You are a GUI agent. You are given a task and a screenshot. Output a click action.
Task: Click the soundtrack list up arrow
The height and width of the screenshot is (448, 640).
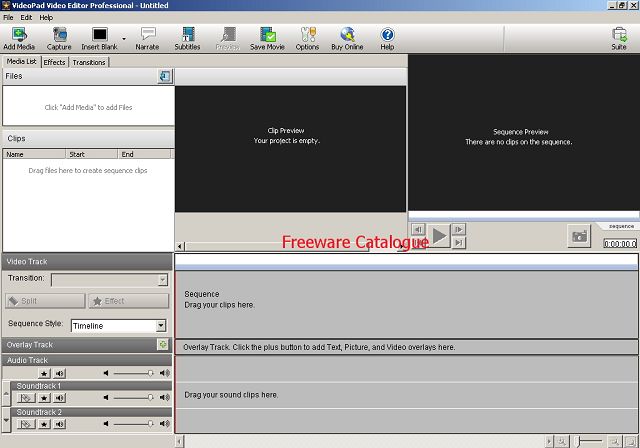coord(6,393)
